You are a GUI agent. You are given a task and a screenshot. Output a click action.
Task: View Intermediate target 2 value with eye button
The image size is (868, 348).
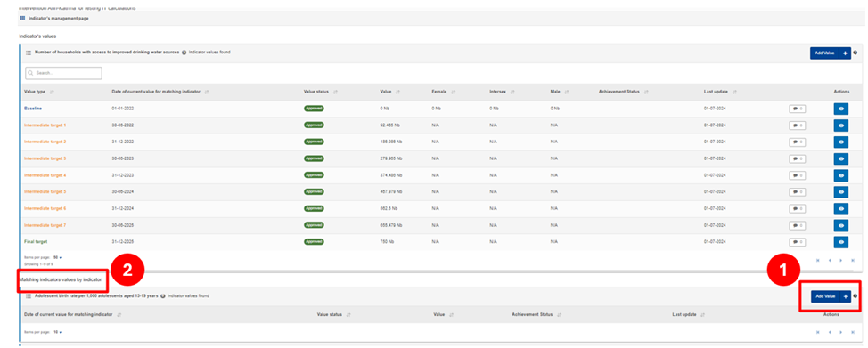(x=841, y=142)
